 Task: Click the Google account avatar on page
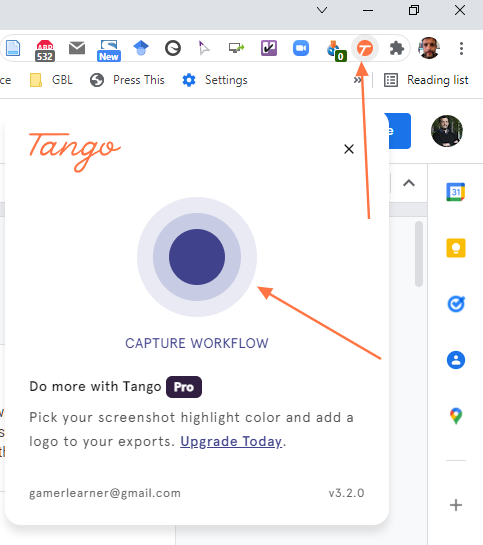pyautogui.click(x=447, y=131)
